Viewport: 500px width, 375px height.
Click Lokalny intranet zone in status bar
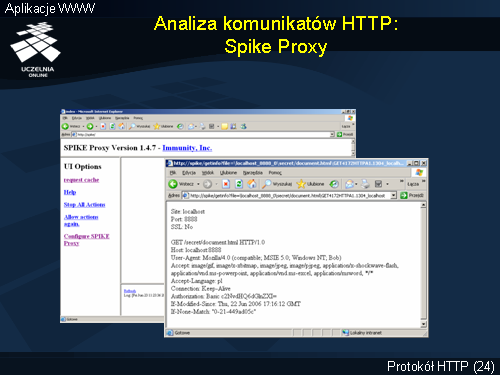click(362, 333)
